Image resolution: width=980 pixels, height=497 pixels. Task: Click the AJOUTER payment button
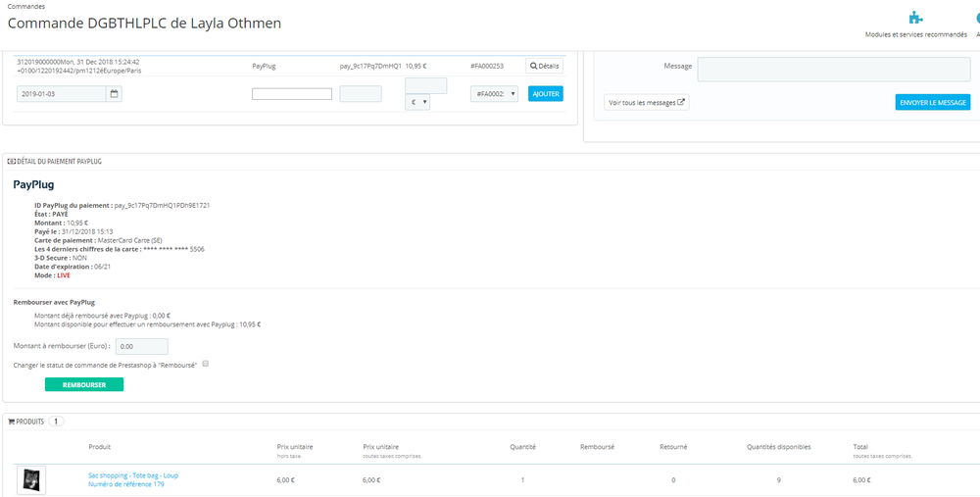pyautogui.click(x=546, y=94)
